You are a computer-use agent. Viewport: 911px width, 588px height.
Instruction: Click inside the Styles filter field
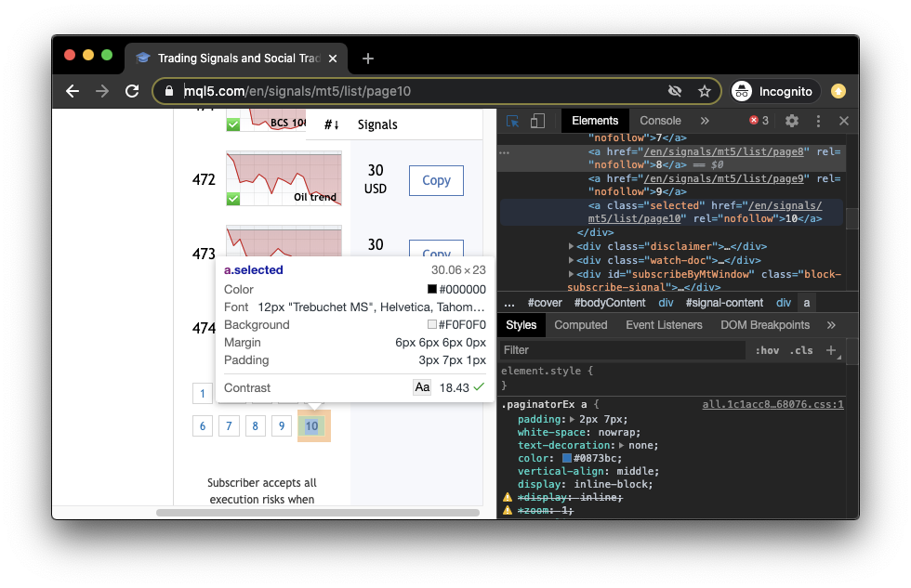[x=604, y=349]
